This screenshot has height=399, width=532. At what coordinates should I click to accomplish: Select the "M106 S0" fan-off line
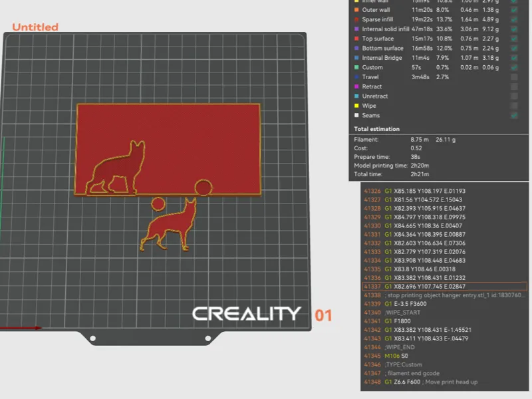(x=444, y=356)
